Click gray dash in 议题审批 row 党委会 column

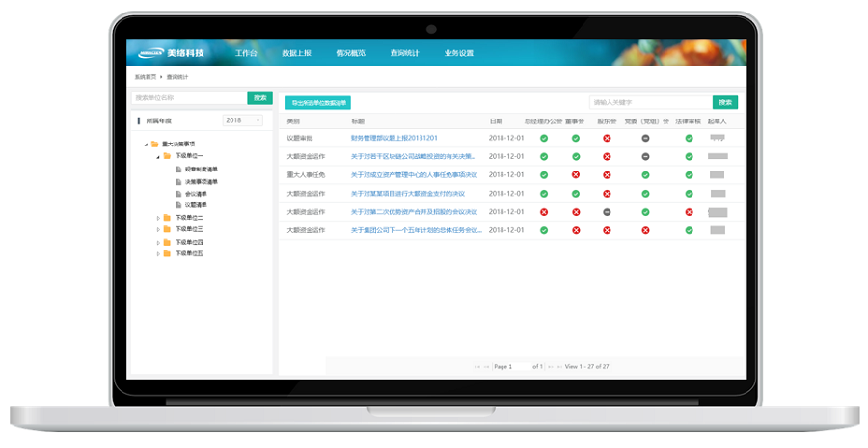(x=645, y=138)
